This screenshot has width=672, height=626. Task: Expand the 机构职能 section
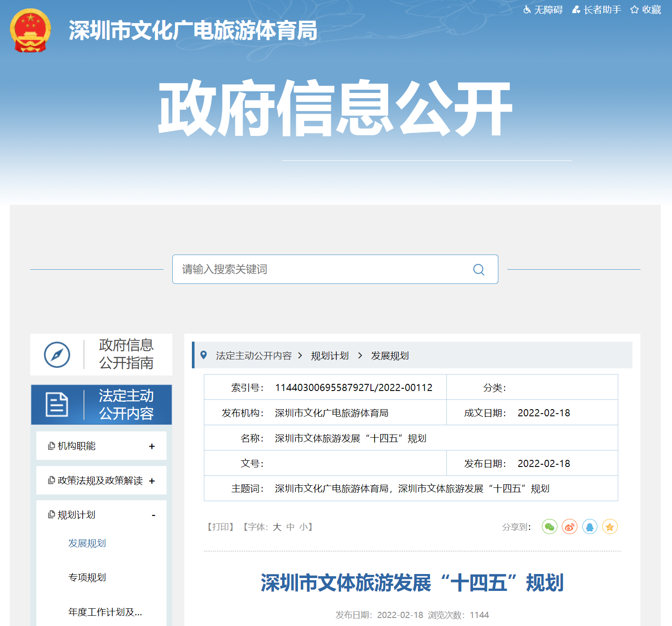(x=152, y=446)
